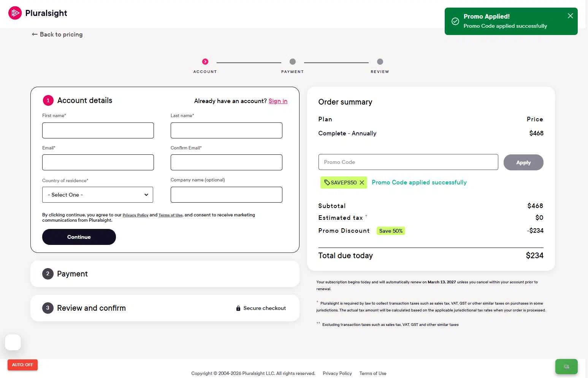Open the footer Privacy Policy link
This screenshot has width=588, height=378.
click(337, 373)
